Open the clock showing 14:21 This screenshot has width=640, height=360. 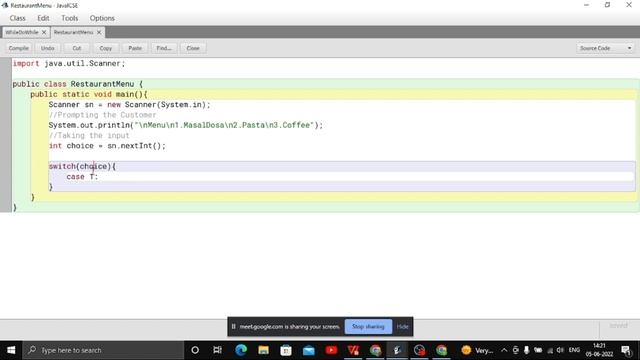click(599, 350)
